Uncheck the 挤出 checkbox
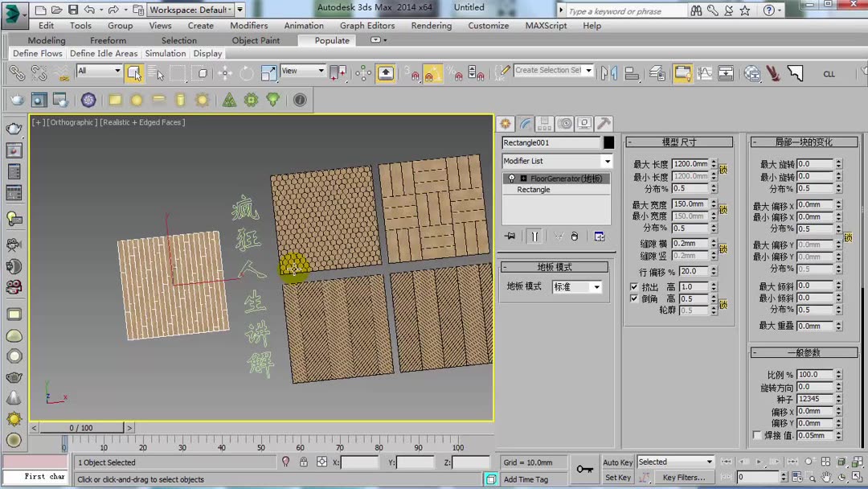The width and height of the screenshot is (868, 489). 634,286
